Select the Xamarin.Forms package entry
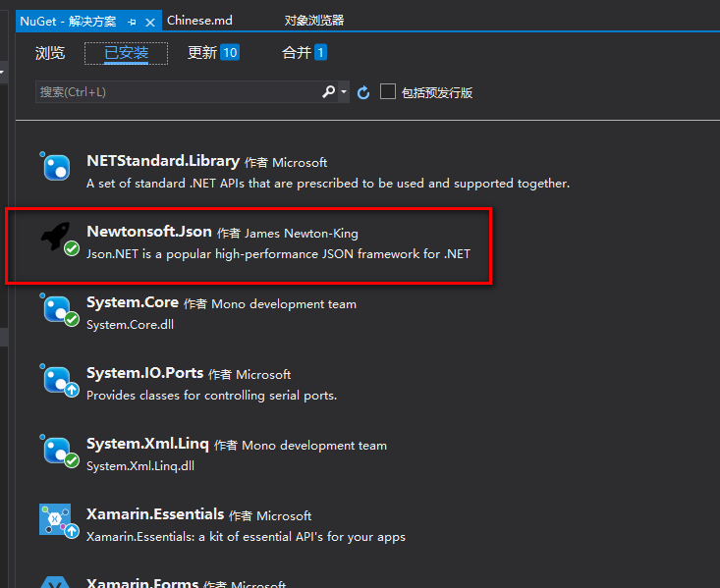The width and height of the screenshot is (720, 588). [x=142, y=583]
